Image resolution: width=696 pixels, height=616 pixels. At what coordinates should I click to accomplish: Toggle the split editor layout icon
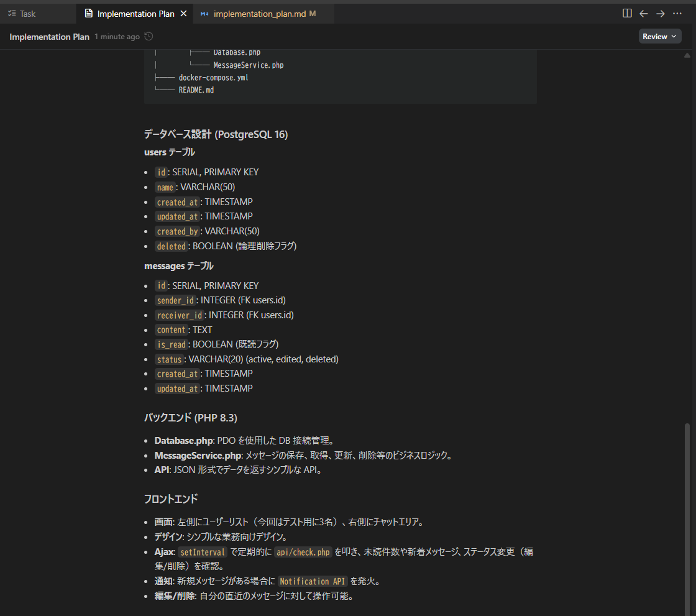tap(627, 13)
